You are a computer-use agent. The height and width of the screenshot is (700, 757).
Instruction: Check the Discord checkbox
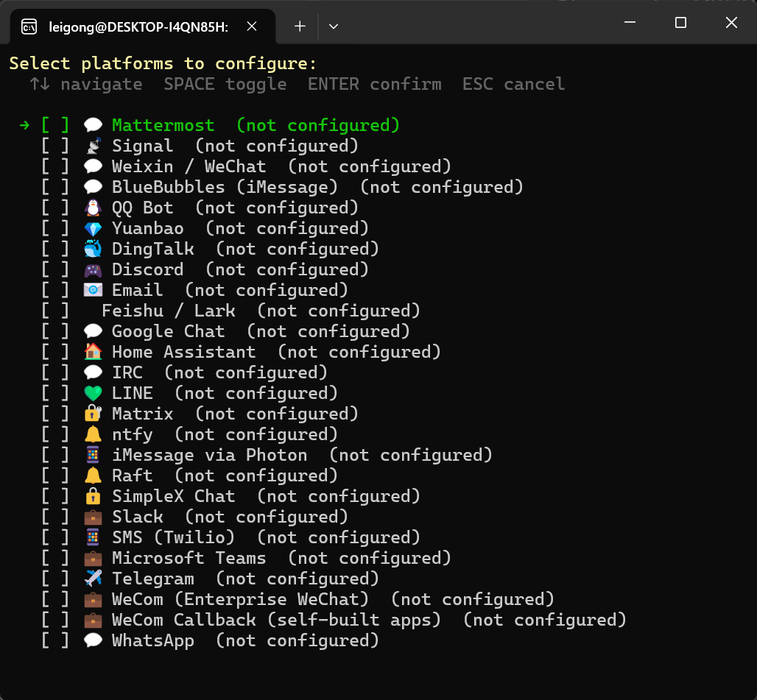point(55,269)
